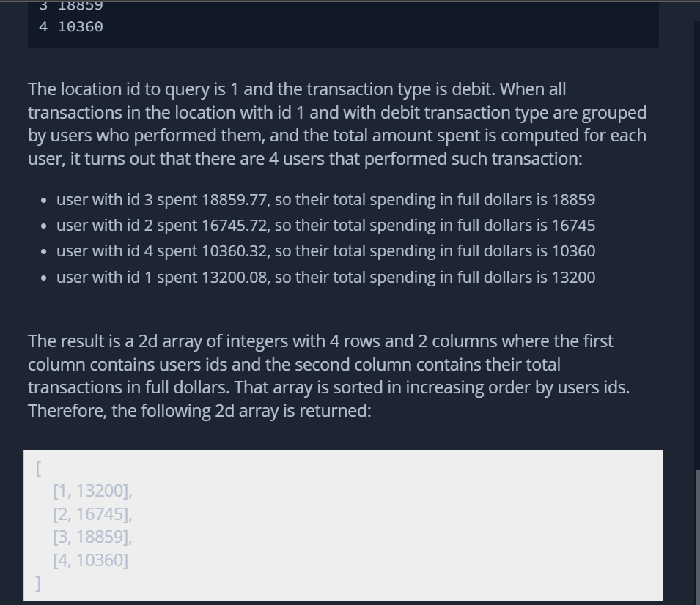Click the '4 10360' line in code block

[x=71, y=27]
